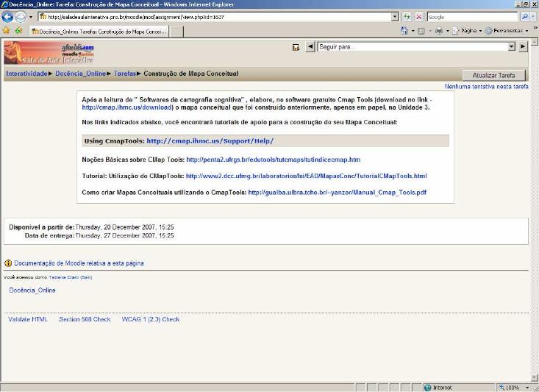
Task: Click the Refresh page icon
Action: tap(407, 16)
